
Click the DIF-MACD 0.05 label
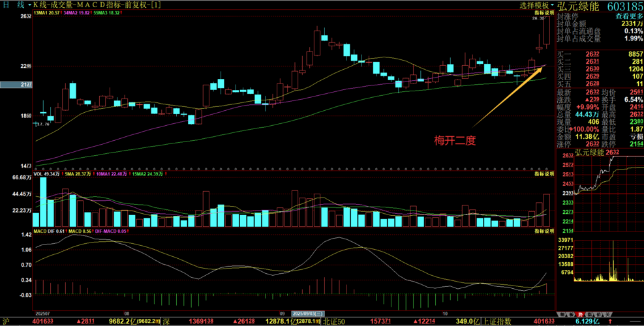tap(110, 232)
